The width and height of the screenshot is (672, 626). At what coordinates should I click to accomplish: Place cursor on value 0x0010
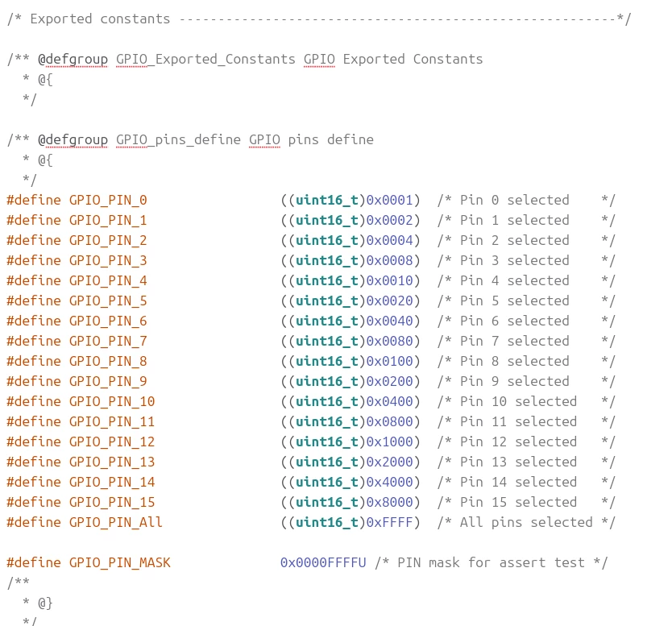pyautogui.click(x=389, y=280)
